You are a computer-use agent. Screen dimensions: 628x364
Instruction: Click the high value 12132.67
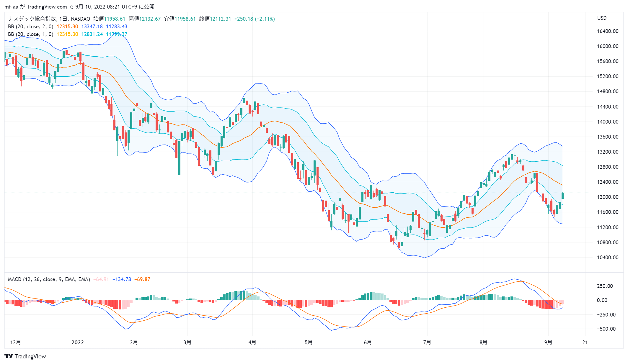click(150, 19)
